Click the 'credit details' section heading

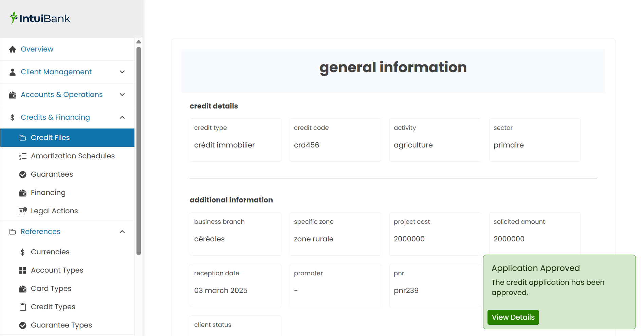click(x=214, y=106)
